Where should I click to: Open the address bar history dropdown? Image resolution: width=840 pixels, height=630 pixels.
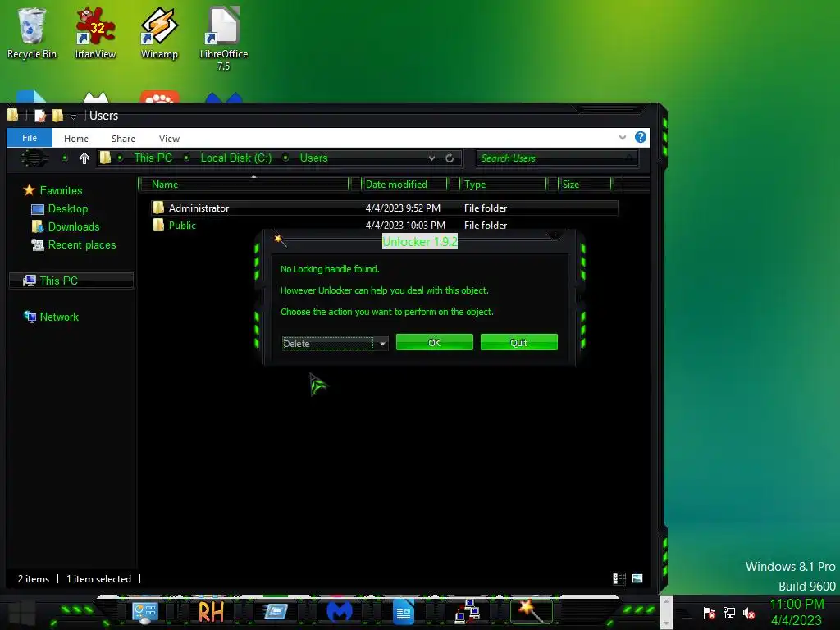pyautogui.click(x=431, y=158)
